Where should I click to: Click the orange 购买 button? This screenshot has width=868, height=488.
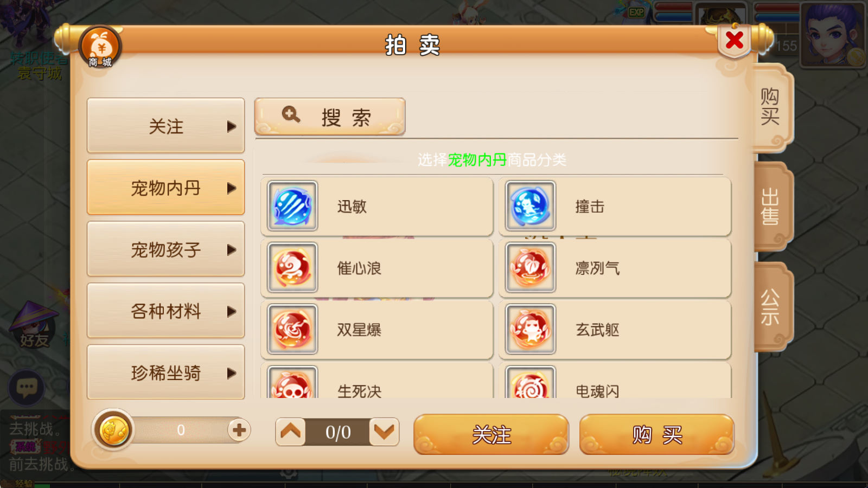[656, 435]
